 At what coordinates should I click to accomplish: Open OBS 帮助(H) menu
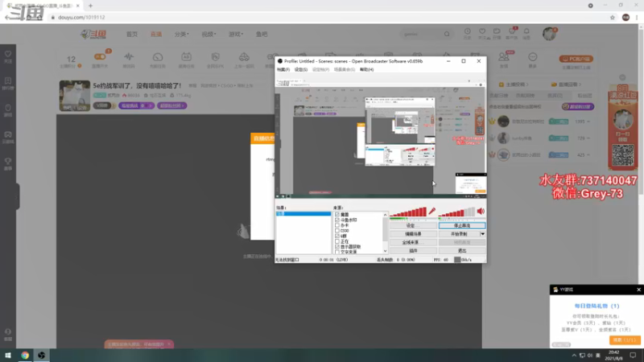[x=367, y=69]
